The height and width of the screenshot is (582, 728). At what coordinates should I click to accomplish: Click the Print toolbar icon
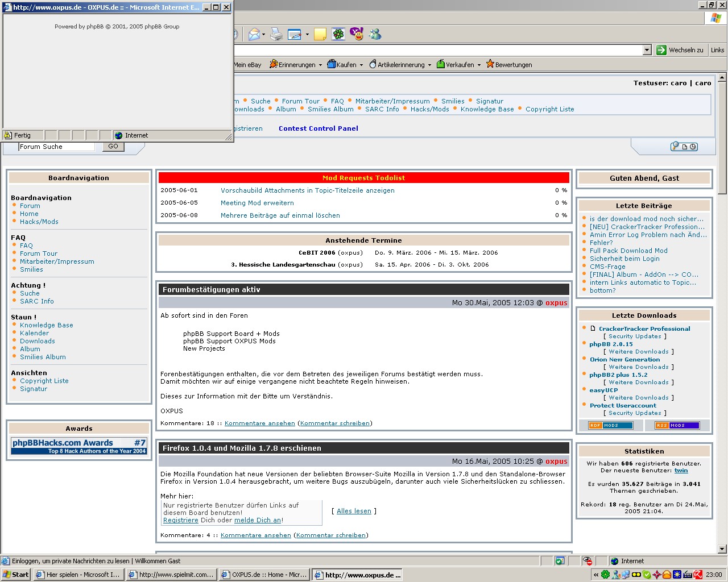276,35
